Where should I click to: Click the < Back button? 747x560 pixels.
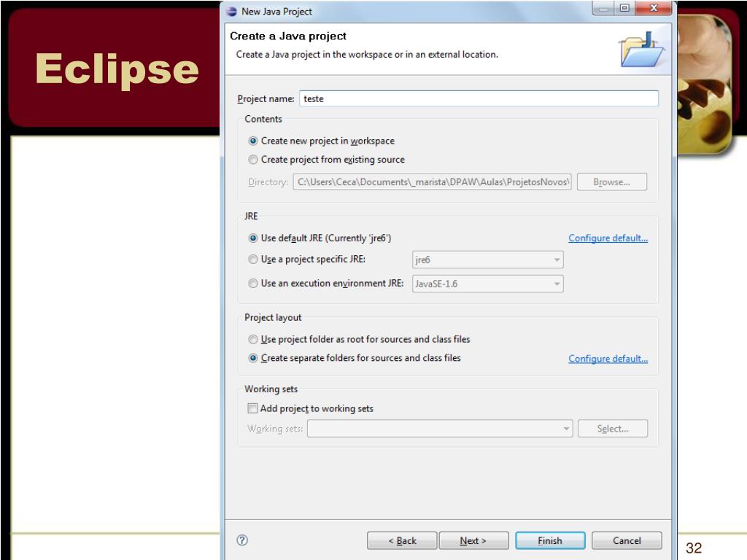click(402, 540)
